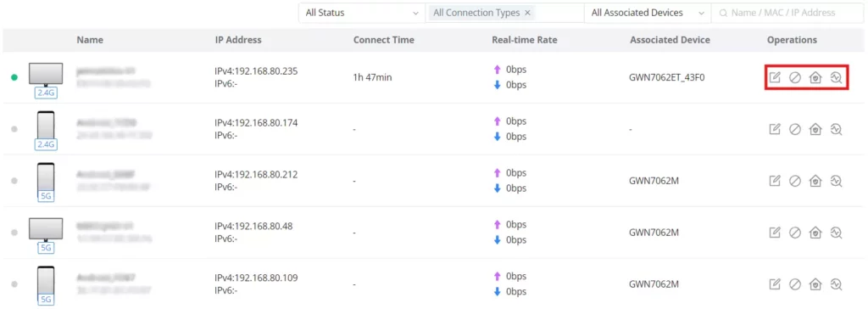Click associated device GWN7062ET_43F0
The image size is (868, 309).
[668, 77]
